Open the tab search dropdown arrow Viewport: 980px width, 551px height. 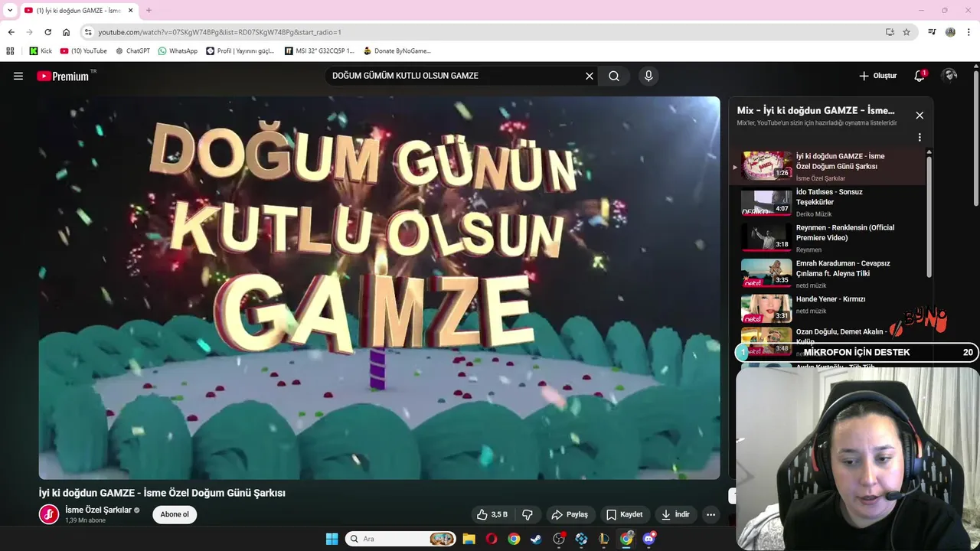[x=10, y=10]
